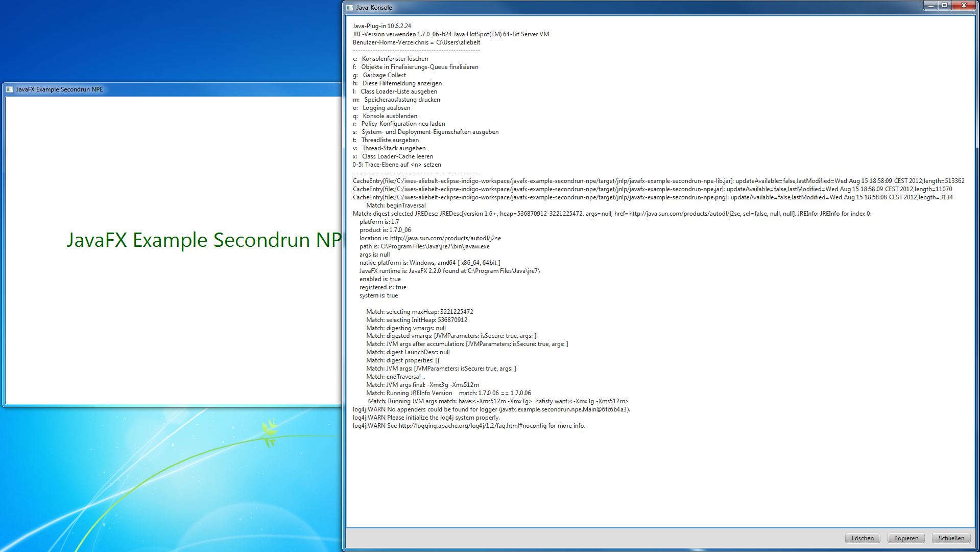
Task: Click the Benutzer-Home-Verzeichnis line
Action: [416, 42]
